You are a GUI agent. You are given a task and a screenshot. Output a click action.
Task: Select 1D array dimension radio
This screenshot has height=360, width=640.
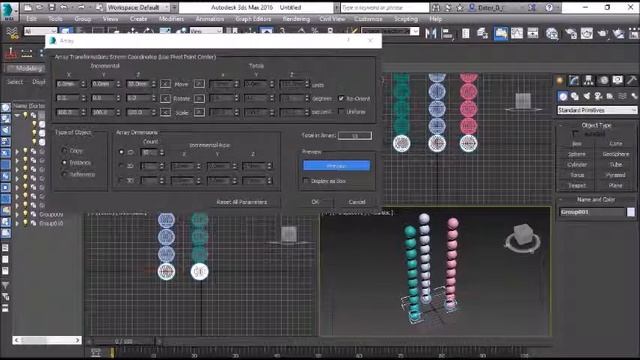121,152
